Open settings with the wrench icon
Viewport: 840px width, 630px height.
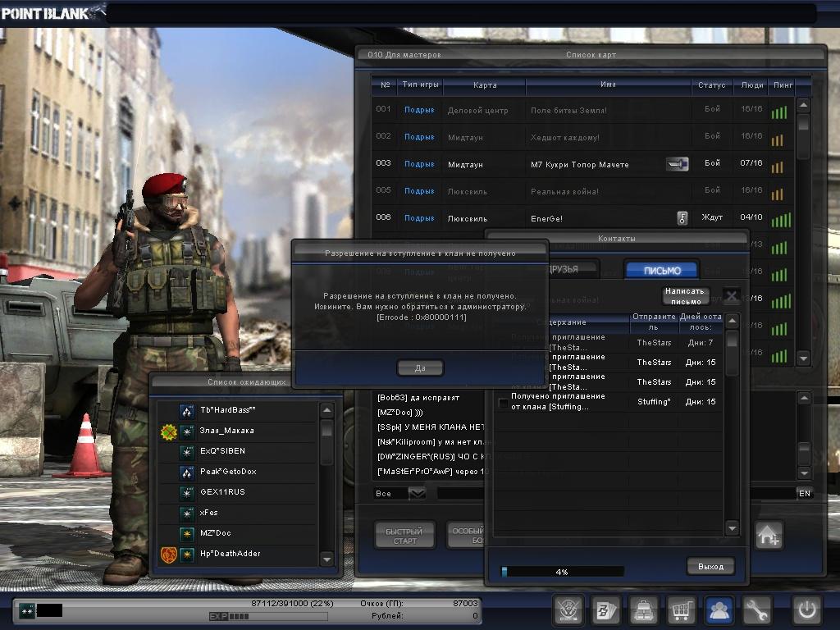(x=757, y=610)
